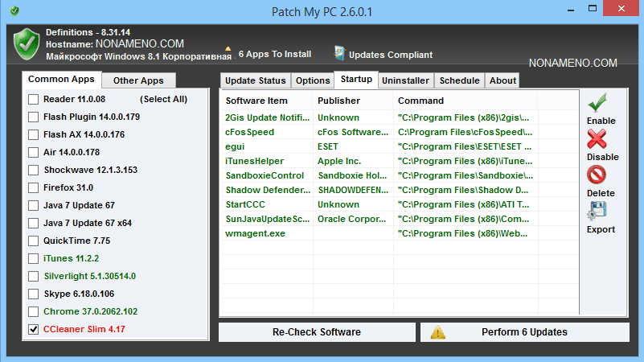Image resolution: width=644 pixels, height=362 pixels.
Task: Click the (Select All) link
Action: pyautogui.click(x=163, y=99)
